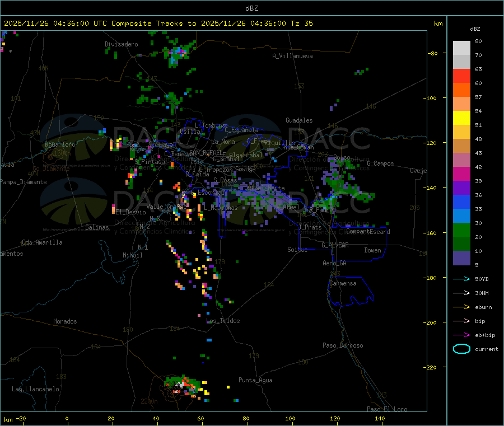Select the gold 48-51 dBZ swatch
The width and height of the screenshot is (504, 426).
[x=461, y=132]
